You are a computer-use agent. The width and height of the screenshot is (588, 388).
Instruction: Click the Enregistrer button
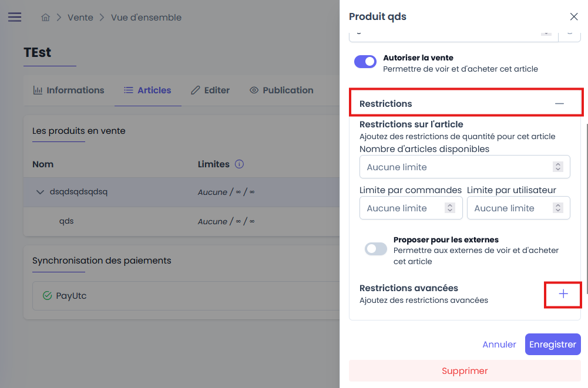553,345
